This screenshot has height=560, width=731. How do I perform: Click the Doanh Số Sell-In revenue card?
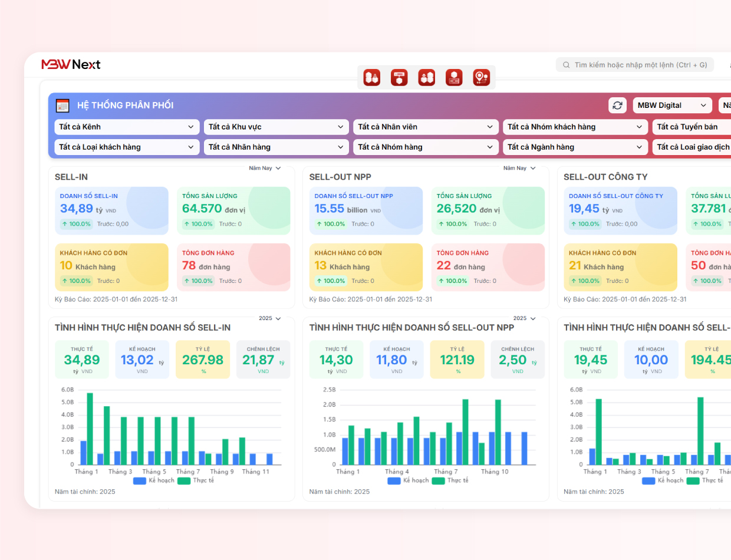111,210
